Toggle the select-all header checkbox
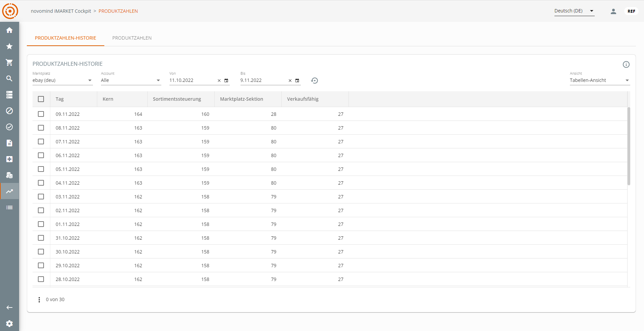 point(41,99)
